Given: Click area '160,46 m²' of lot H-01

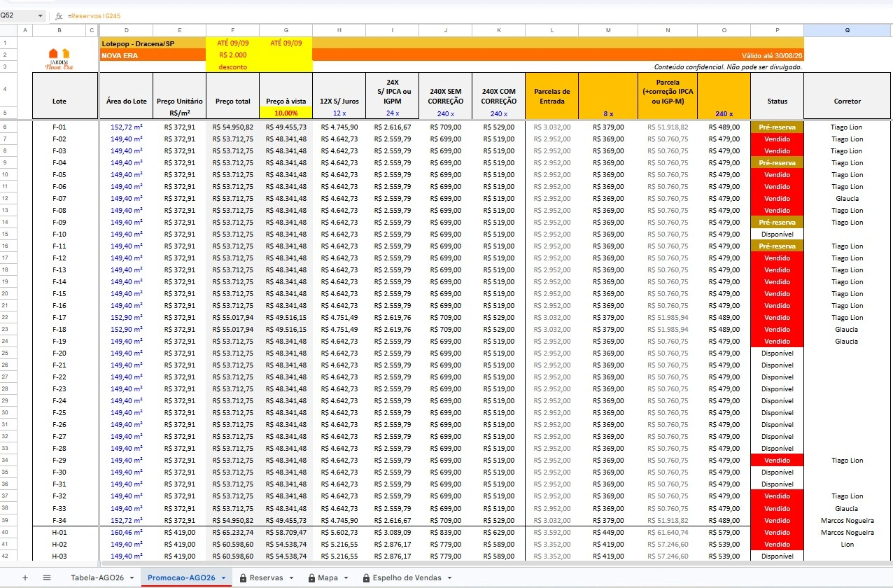Looking at the screenshot, I should [x=127, y=532].
